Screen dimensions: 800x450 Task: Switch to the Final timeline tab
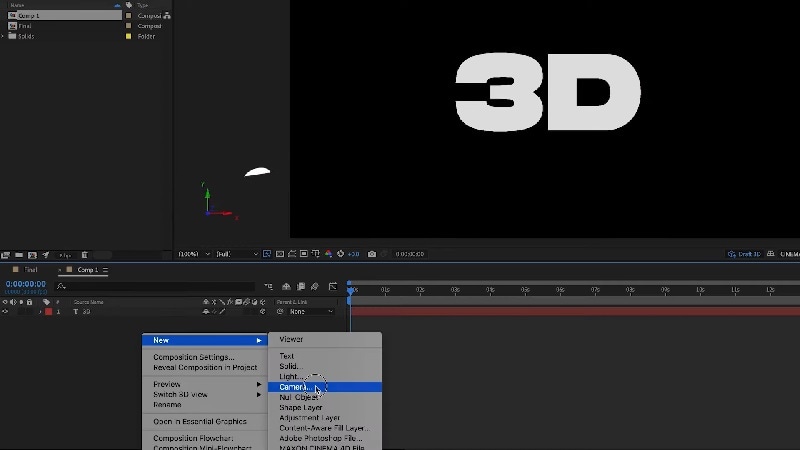31,269
